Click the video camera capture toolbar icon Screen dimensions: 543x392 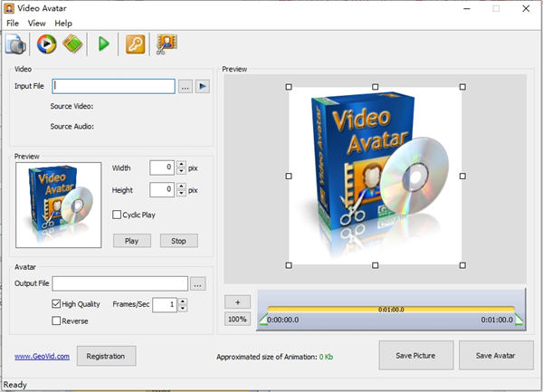[x=15, y=44]
